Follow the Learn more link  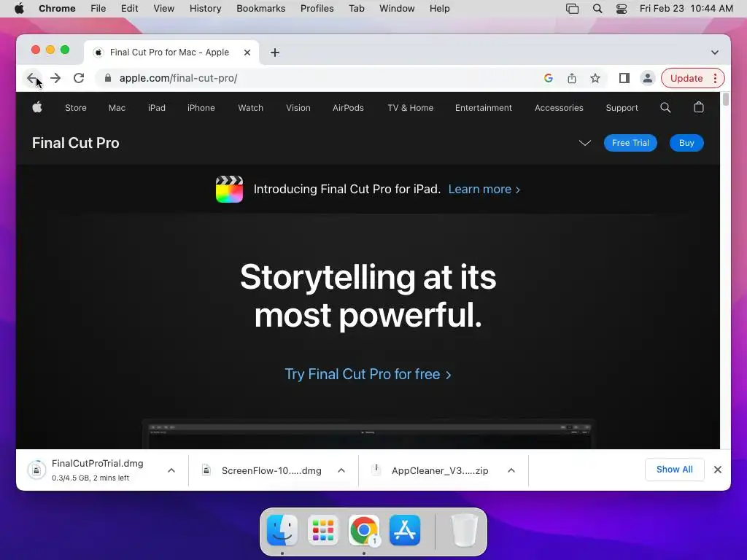484,189
